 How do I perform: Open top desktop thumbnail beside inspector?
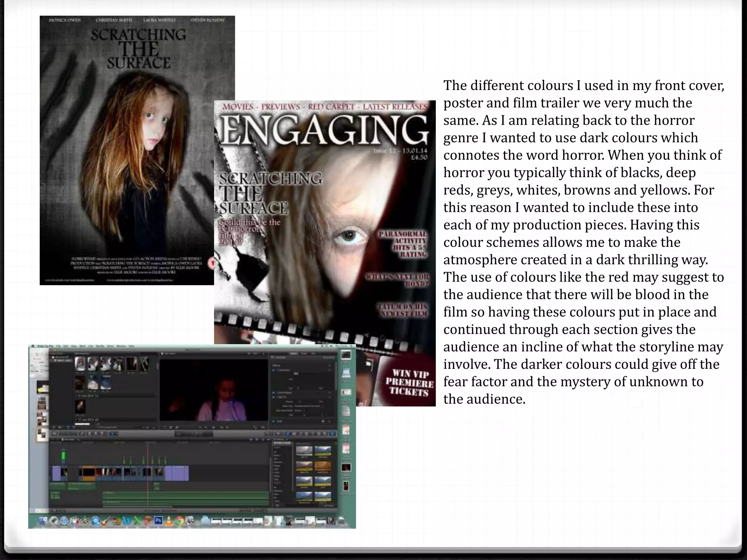pyautogui.click(x=346, y=354)
